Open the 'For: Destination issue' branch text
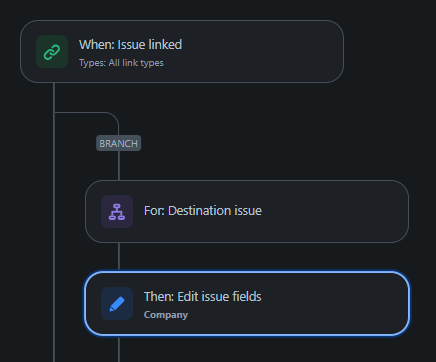Image resolution: width=436 pixels, height=362 pixels. point(203,211)
